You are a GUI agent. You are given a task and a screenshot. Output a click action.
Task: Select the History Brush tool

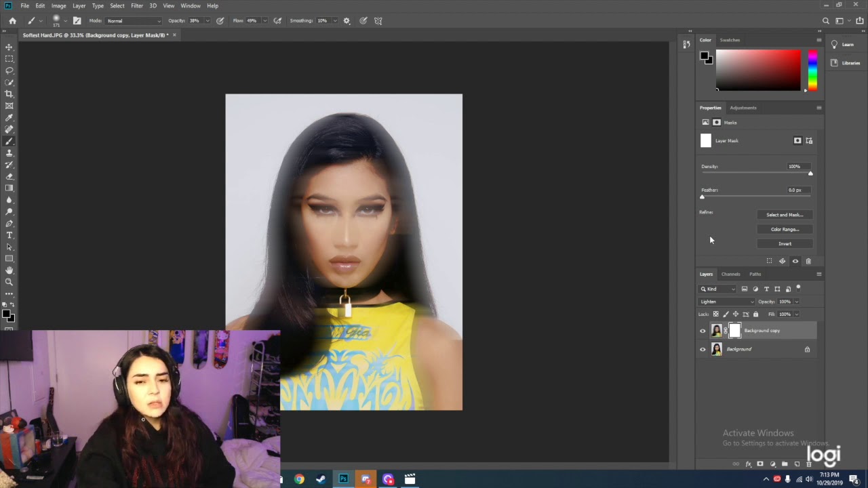[9, 165]
